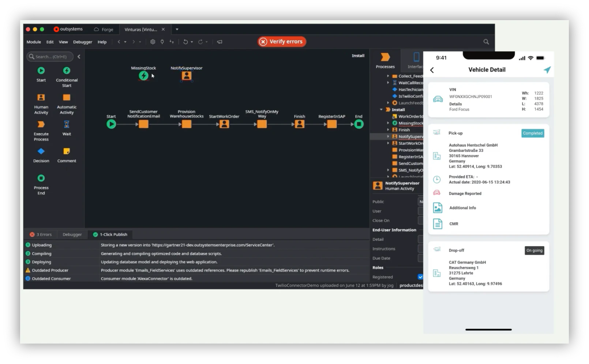Expand the Finish tree item
This screenshot has height=364, width=589.
coord(388,130)
